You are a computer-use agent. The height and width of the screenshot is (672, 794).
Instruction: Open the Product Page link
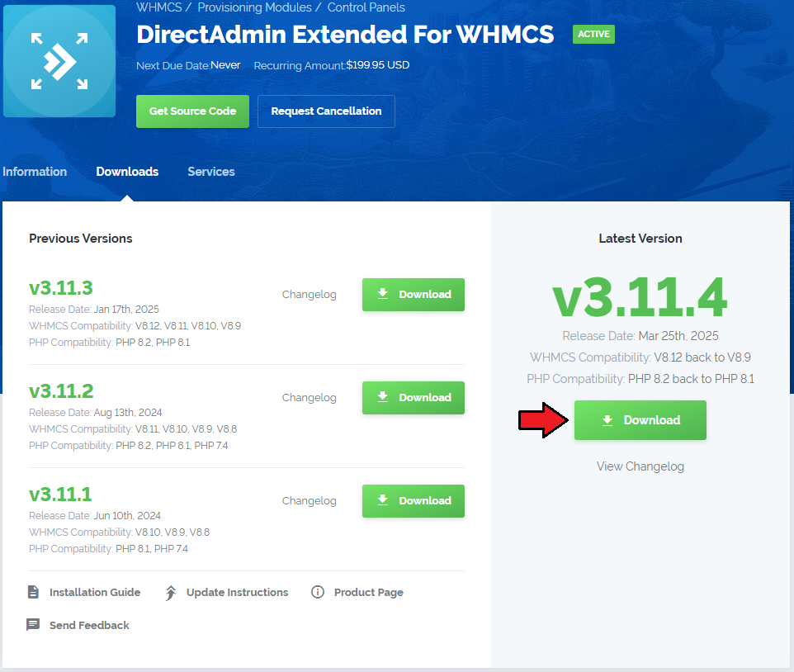pos(369,593)
